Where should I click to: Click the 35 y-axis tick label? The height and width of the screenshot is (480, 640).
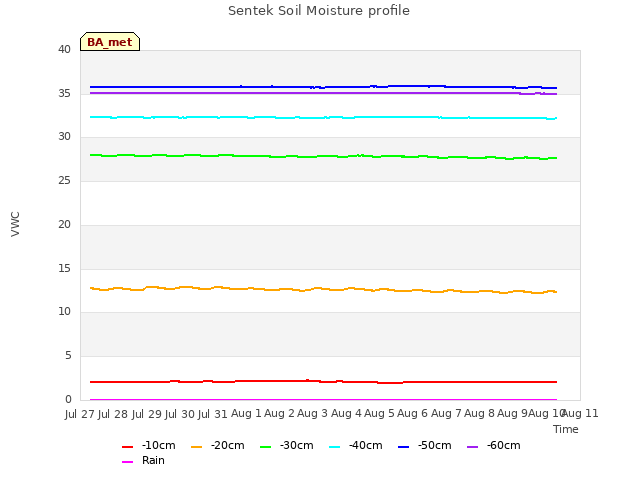(x=64, y=93)
